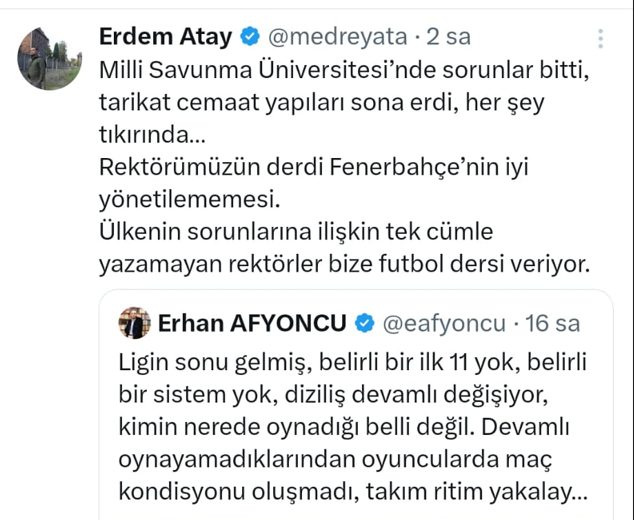Open the Erdem Atay display name link
The width and height of the screenshot is (634, 520).
[165, 38]
